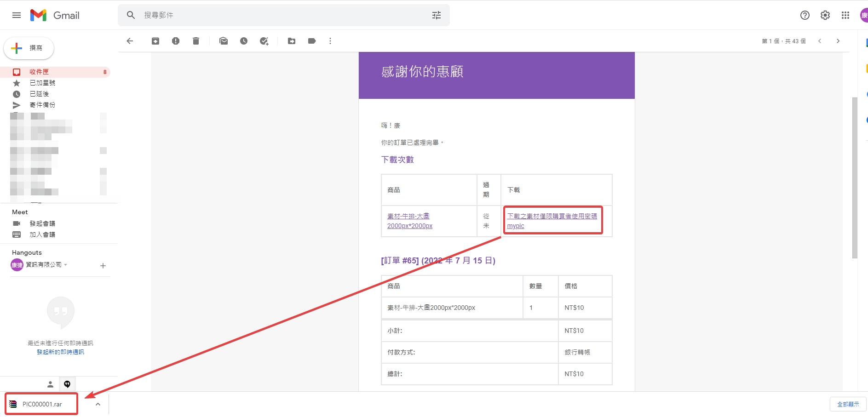Mark the email as unread

pyautogui.click(x=224, y=41)
